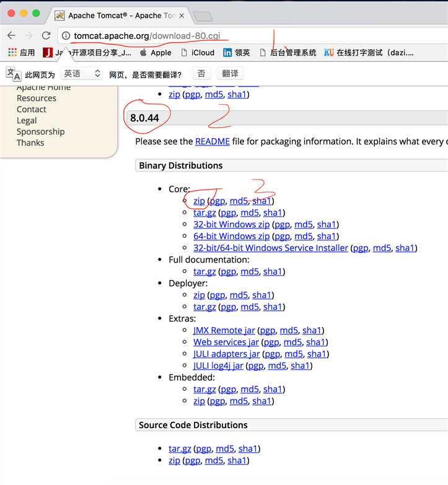Click the Source Code Distributions heading

click(x=193, y=425)
